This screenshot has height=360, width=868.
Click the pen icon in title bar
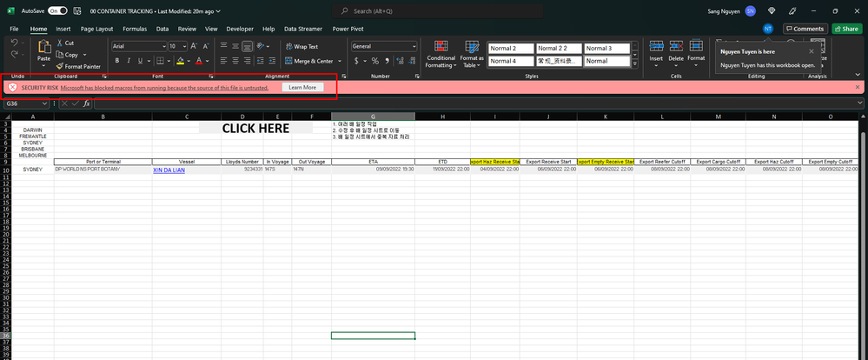pyautogui.click(x=792, y=11)
